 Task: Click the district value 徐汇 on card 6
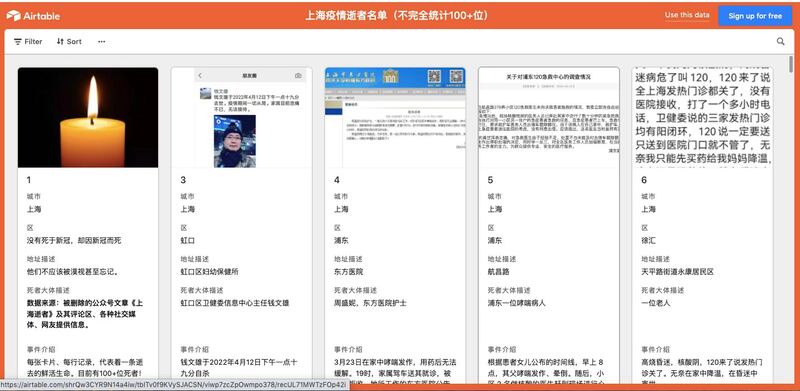(648, 240)
